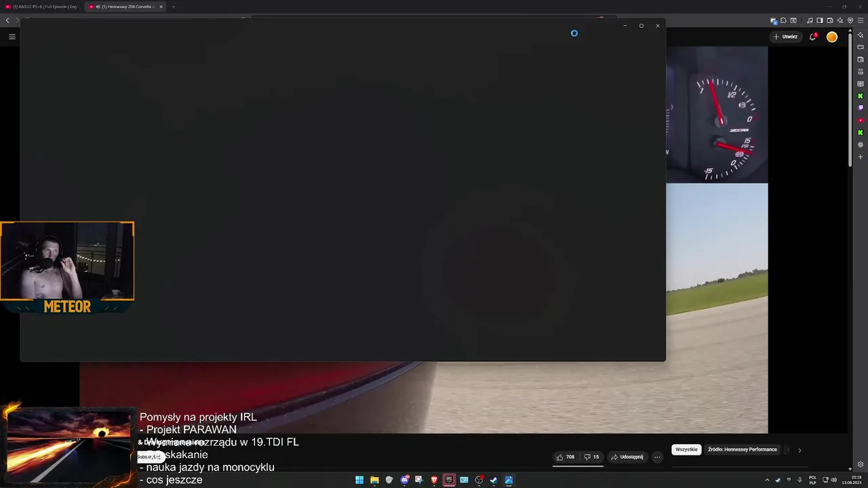Add a sidebar item with plus
Viewport: 868px width, 488px height.
[x=861, y=157]
